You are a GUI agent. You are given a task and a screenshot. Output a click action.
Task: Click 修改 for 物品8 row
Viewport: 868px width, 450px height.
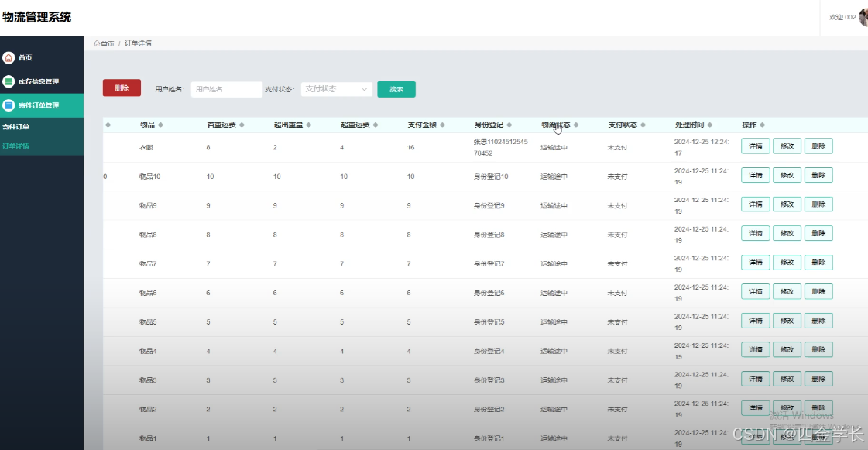(x=787, y=234)
